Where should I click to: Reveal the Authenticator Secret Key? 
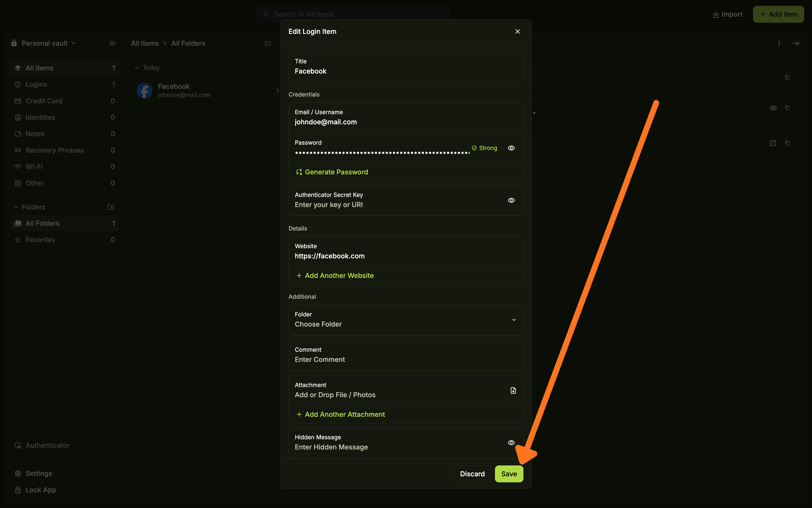511,200
